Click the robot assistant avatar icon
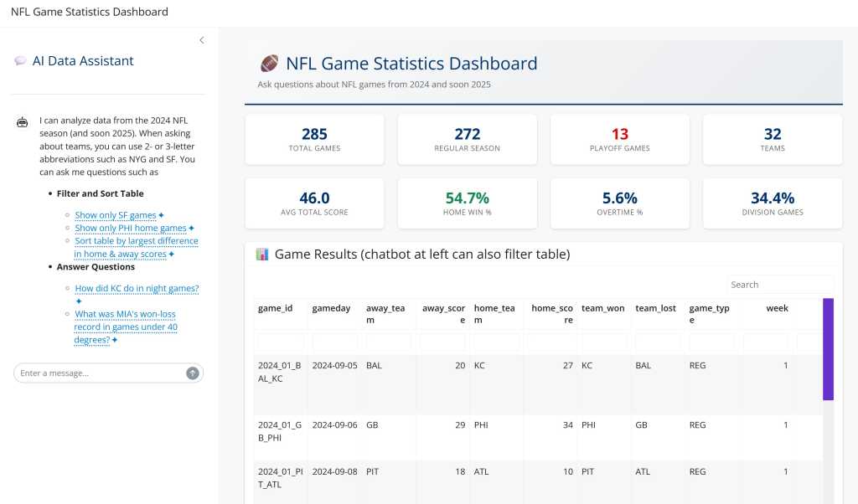Viewport: 858px width, 504px height. pos(23,122)
